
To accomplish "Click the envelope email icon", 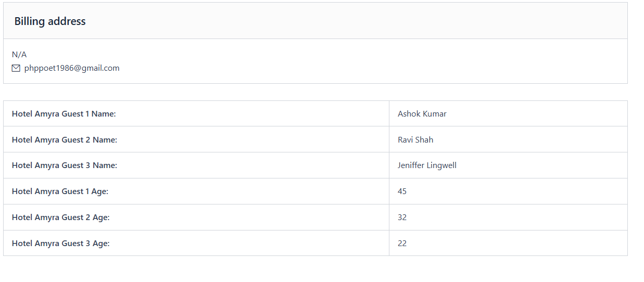I will click(16, 68).
